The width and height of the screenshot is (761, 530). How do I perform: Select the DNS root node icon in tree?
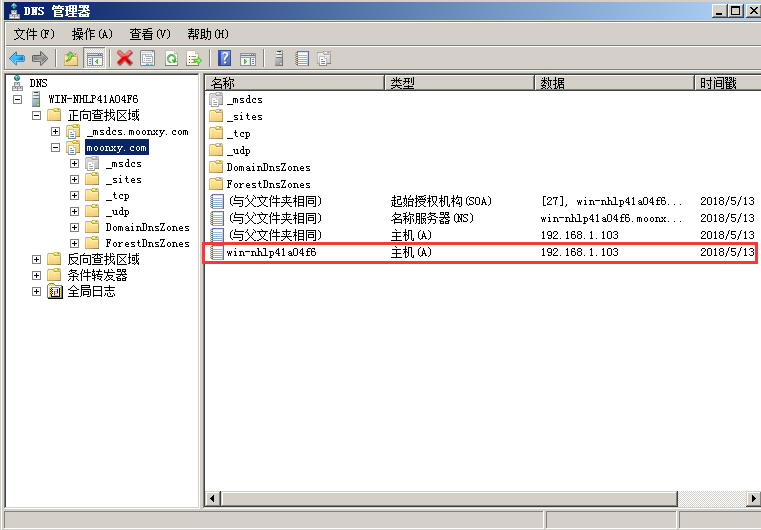tap(17, 83)
